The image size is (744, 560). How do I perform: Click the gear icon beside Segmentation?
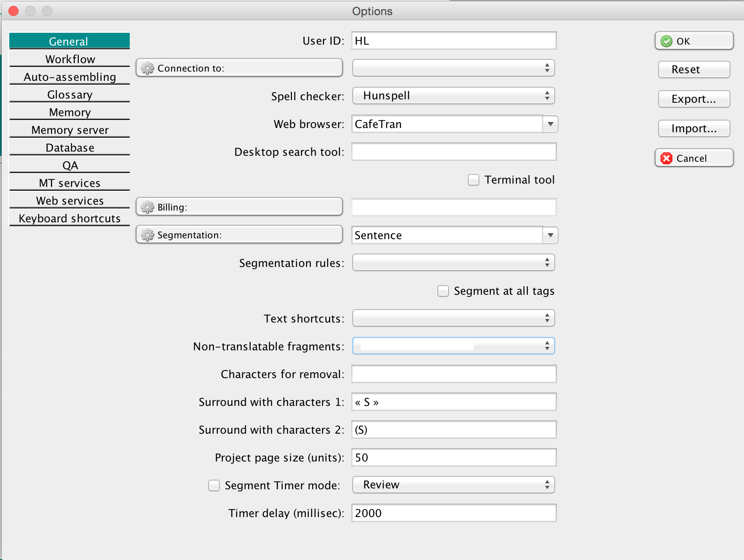147,235
